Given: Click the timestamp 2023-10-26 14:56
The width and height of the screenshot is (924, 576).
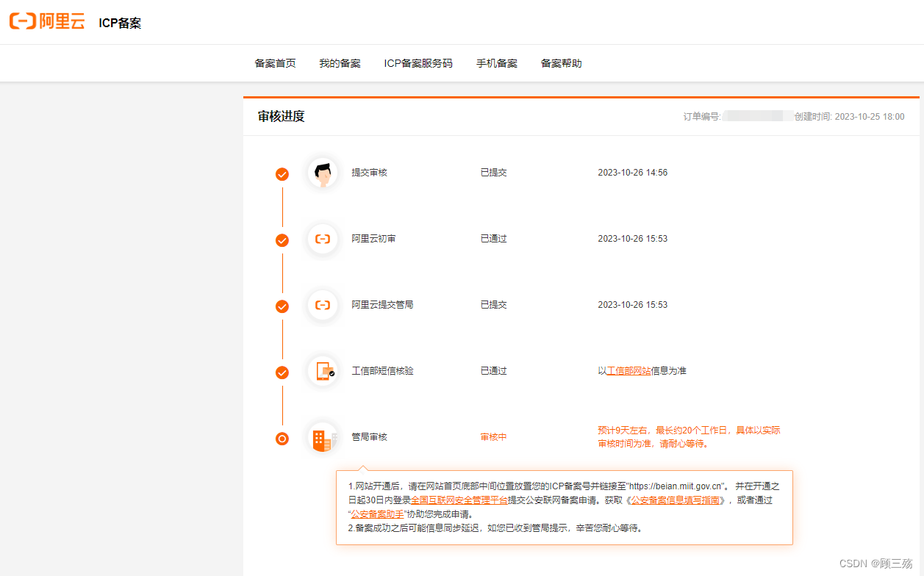Looking at the screenshot, I should pos(633,173).
